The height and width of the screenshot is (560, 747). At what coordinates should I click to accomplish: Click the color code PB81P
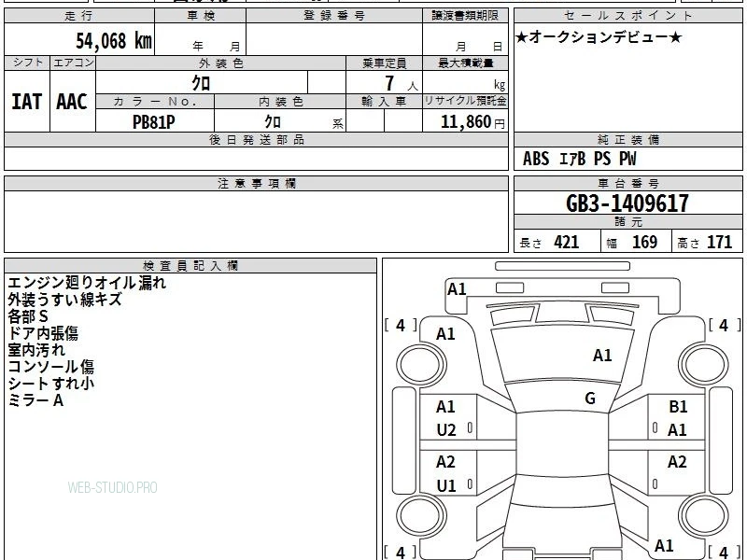153,122
